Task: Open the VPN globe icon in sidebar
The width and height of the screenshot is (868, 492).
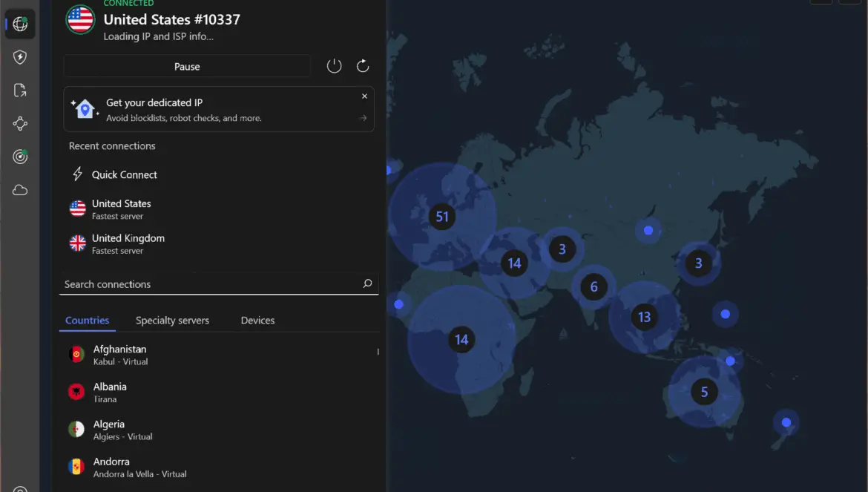Action: (20, 24)
